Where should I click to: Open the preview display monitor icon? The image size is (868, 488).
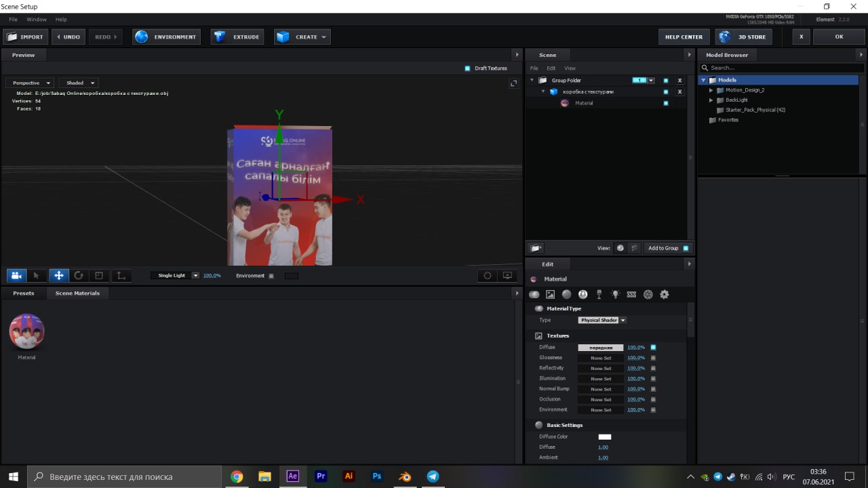pos(507,275)
